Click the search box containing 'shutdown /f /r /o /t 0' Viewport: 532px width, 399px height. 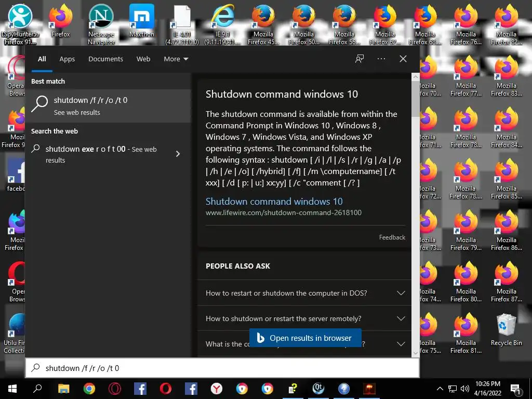(x=222, y=368)
